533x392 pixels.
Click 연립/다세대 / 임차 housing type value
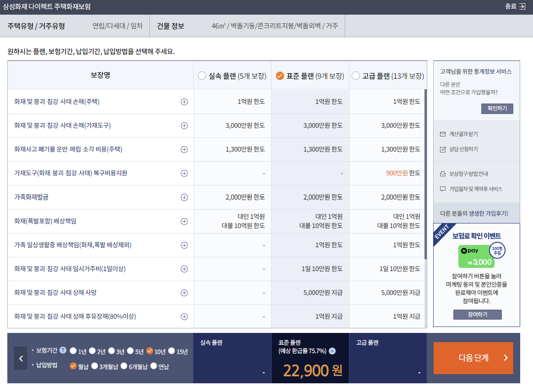117,26
